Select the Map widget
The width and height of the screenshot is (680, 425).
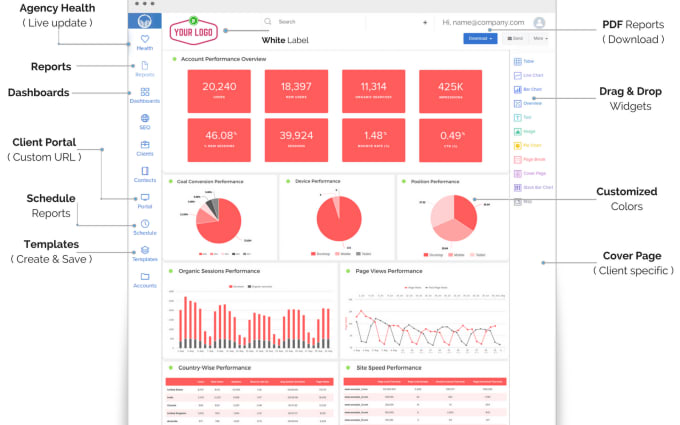point(523,202)
